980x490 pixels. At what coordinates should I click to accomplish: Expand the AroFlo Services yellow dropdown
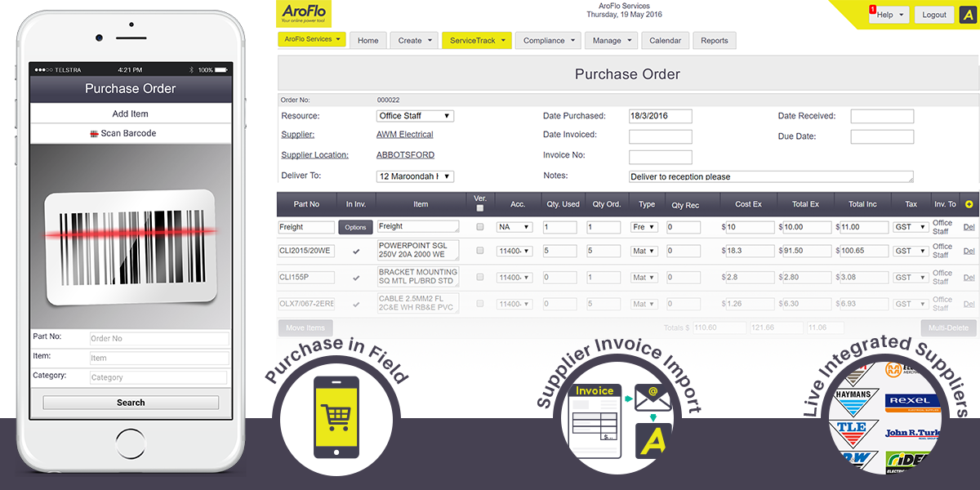pyautogui.click(x=312, y=39)
